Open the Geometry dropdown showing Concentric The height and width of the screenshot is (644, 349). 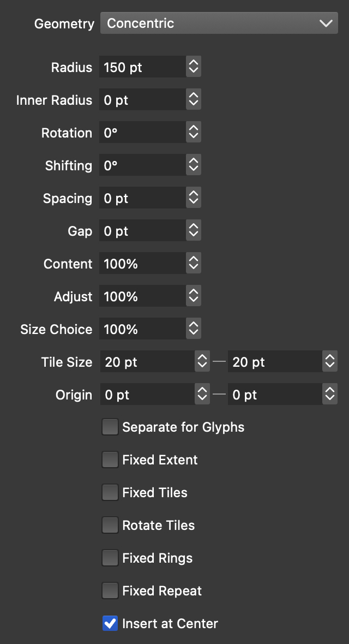pyautogui.click(x=219, y=23)
